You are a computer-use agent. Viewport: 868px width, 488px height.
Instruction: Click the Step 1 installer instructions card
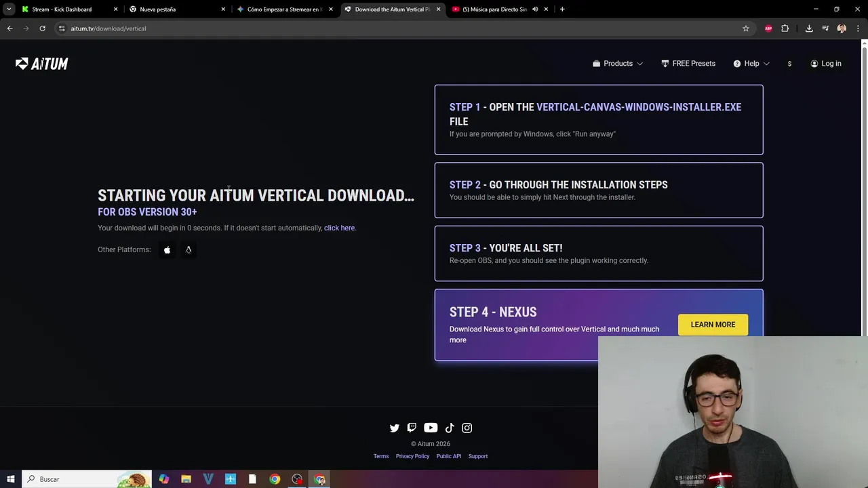(x=599, y=120)
